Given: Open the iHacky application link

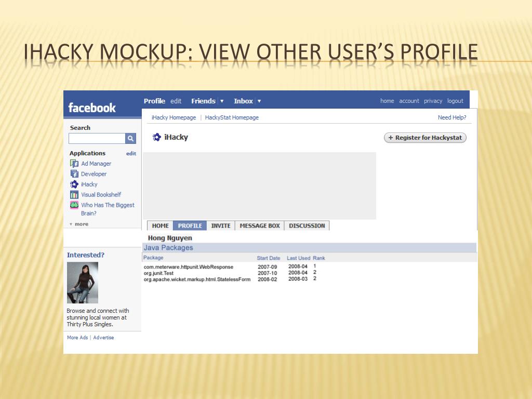Looking at the screenshot, I should 89,184.
